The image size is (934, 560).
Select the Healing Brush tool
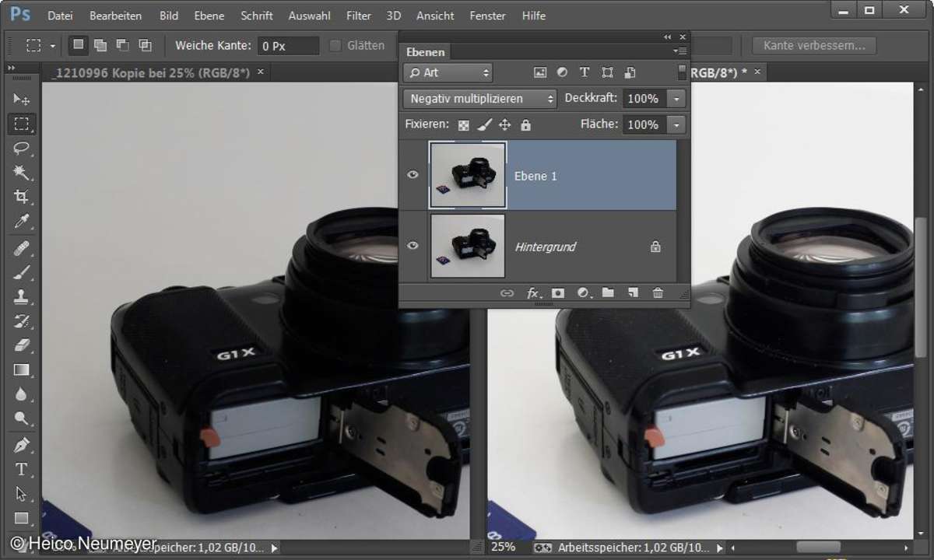click(22, 247)
